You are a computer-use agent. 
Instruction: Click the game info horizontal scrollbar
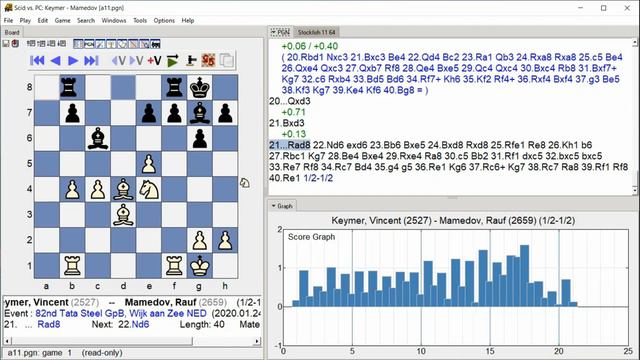point(133,341)
